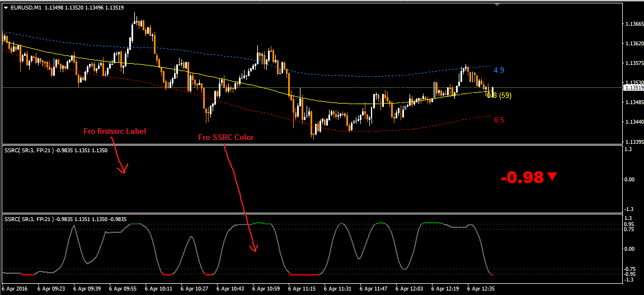Click the 6 Apr 09:55 time label
This screenshot has height=295, width=644.
[122, 289]
